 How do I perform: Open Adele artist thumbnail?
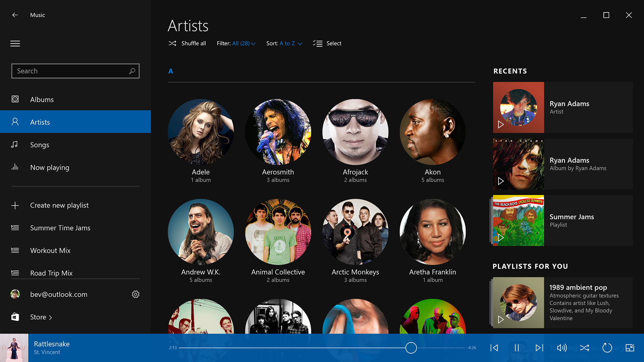201,132
